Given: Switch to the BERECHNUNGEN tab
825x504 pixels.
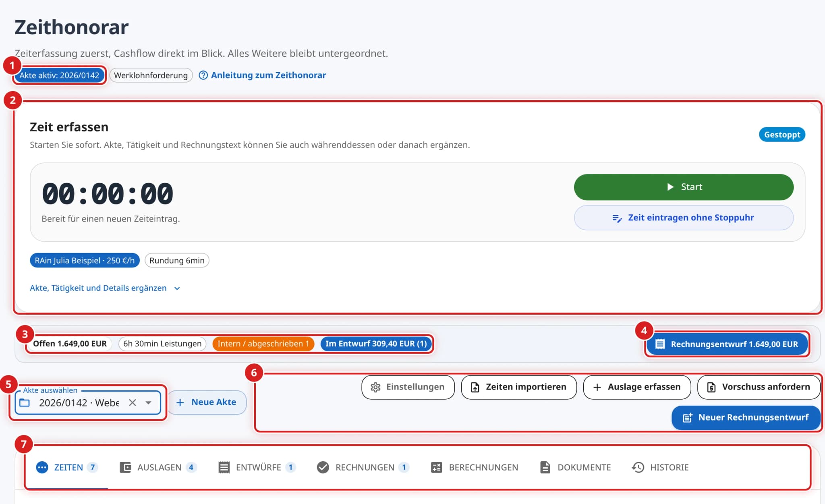Looking at the screenshot, I should (x=475, y=467).
